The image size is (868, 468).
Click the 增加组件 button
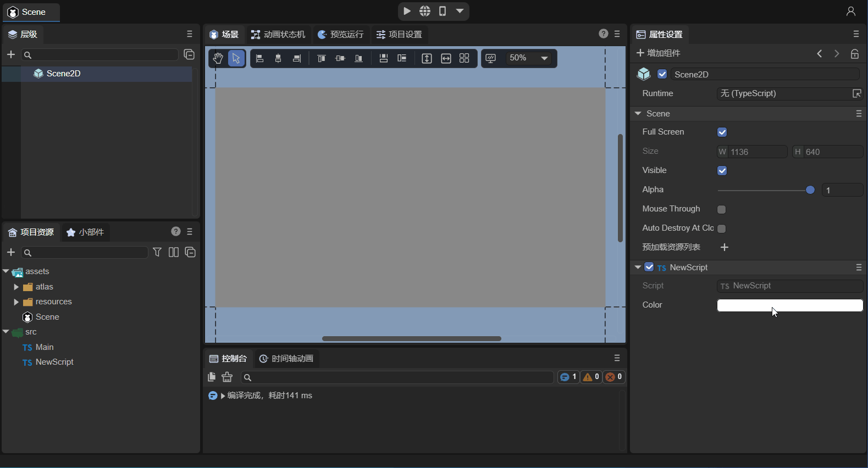(x=659, y=53)
